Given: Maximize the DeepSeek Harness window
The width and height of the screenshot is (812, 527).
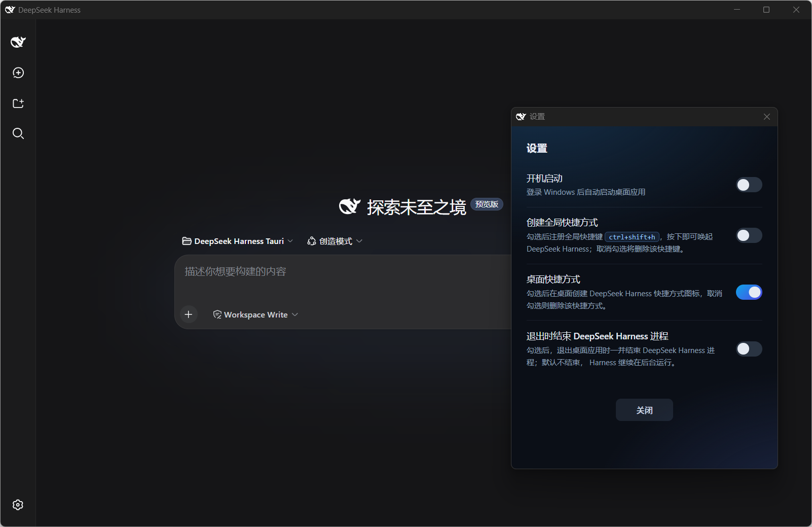Looking at the screenshot, I should click(766, 10).
